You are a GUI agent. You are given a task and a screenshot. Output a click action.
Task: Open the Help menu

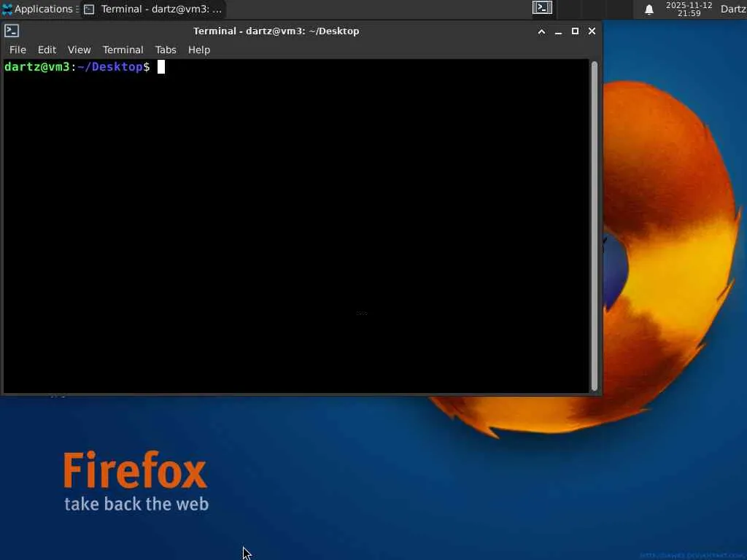coord(198,50)
